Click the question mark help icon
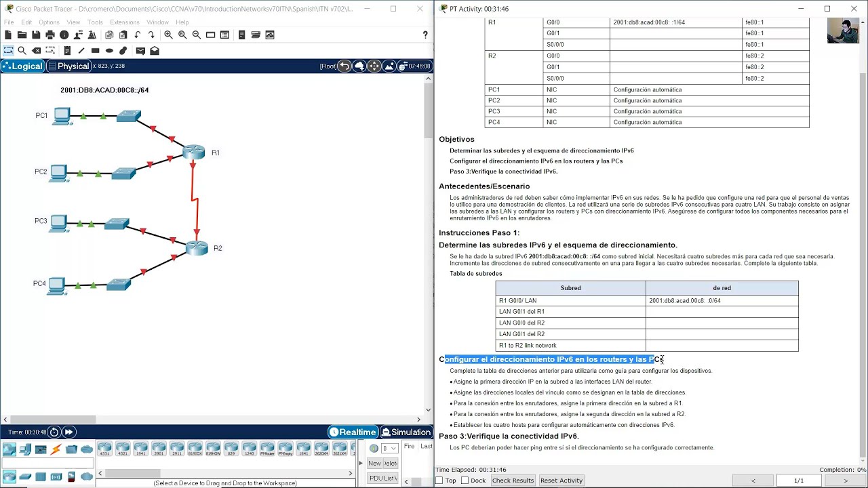The image size is (868, 488). (425, 35)
